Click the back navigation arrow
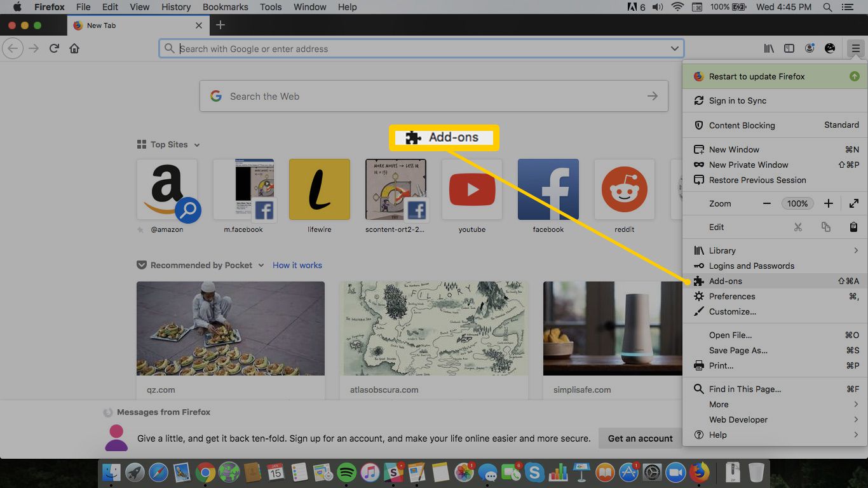The width and height of the screenshot is (868, 488). click(x=13, y=48)
